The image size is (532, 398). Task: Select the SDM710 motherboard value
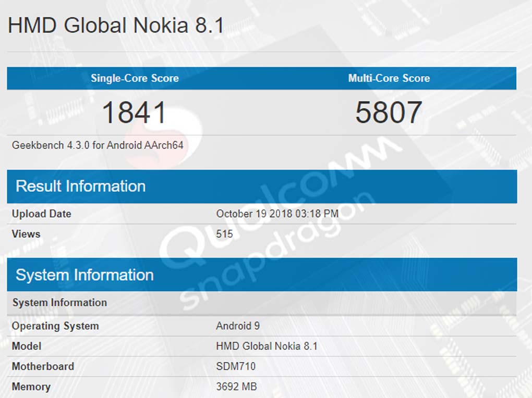pyautogui.click(x=236, y=367)
